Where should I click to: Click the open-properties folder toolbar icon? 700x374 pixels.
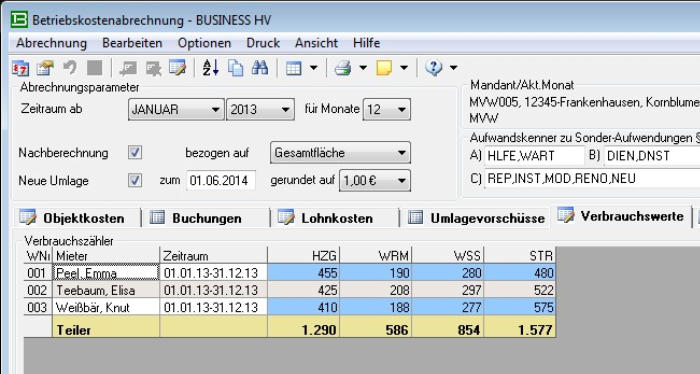tap(45, 68)
